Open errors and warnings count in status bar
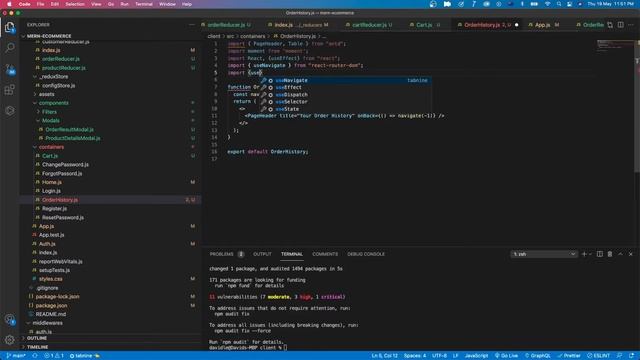Viewport: 640px width, 360px height. click(x=54, y=356)
